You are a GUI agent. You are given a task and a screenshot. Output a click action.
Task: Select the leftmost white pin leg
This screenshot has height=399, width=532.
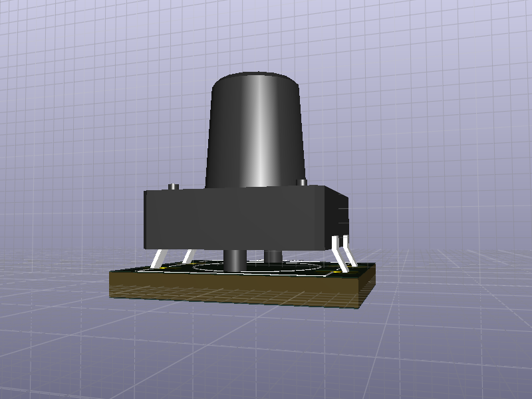pyautogui.click(x=159, y=259)
